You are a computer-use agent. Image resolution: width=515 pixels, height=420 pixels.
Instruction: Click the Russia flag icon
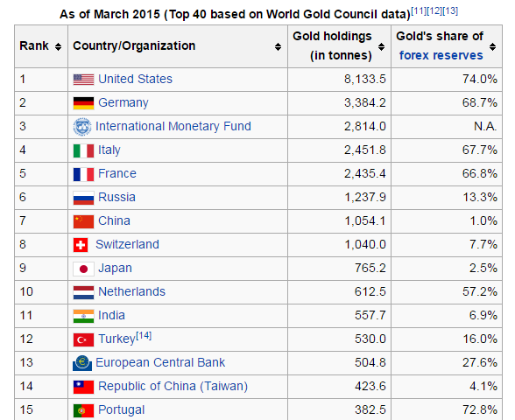[x=83, y=198]
